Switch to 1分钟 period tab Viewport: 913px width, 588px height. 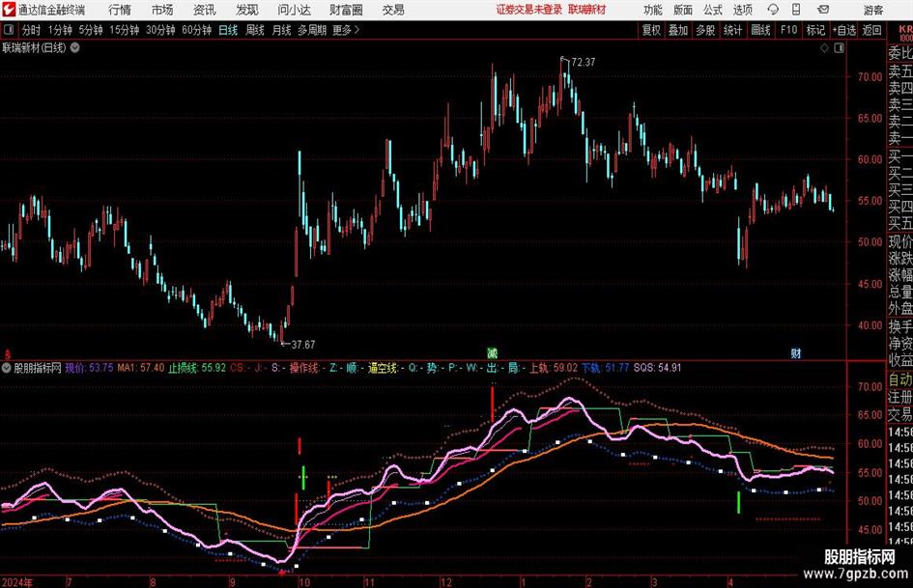60,30
